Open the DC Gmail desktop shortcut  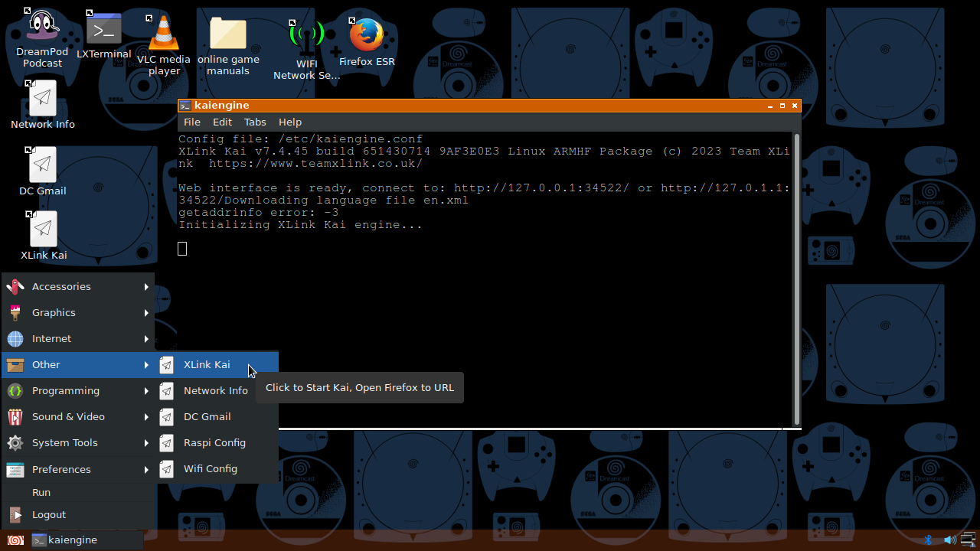pyautogui.click(x=43, y=171)
